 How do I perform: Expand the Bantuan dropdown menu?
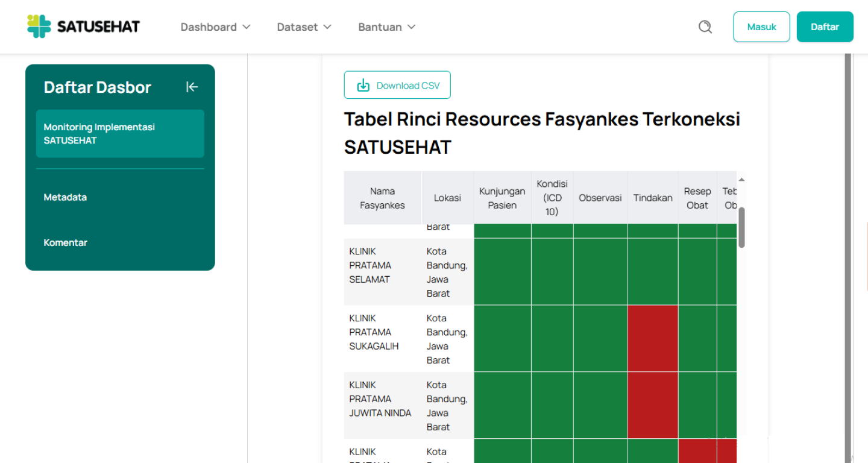click(387, 27)
